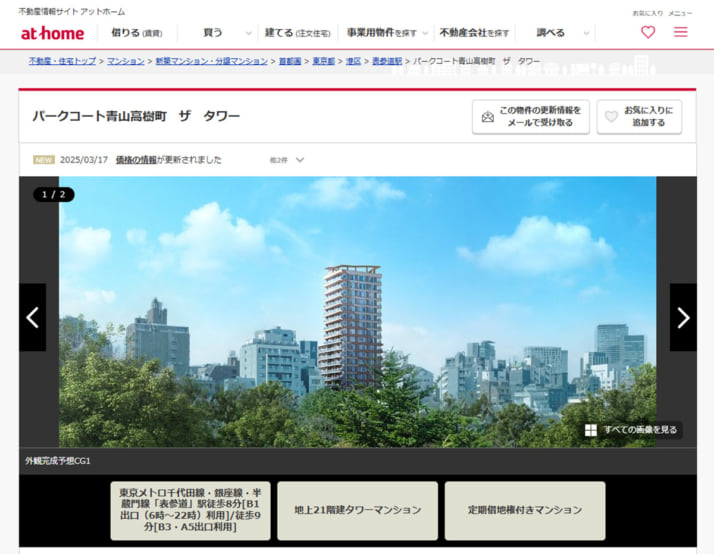Show the previous image with left arrow
The width and height of the screenshot is (714, 554).
pos(32,317)
